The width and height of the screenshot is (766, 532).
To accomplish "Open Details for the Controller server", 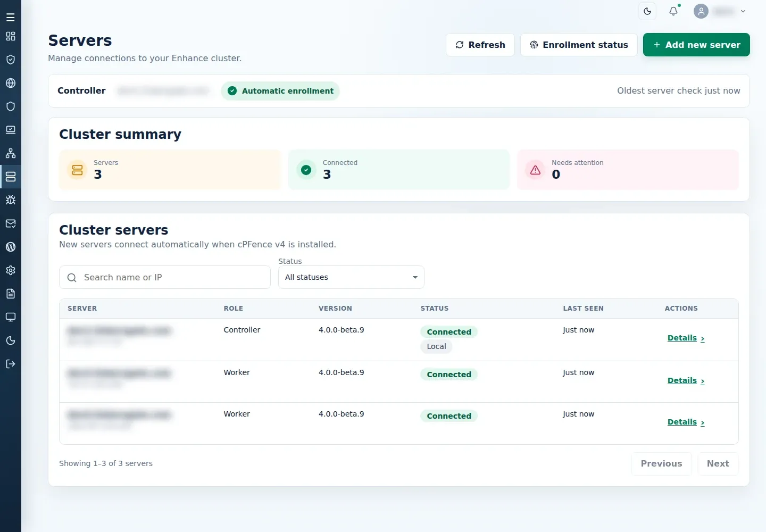I will (x=686, y=338).
